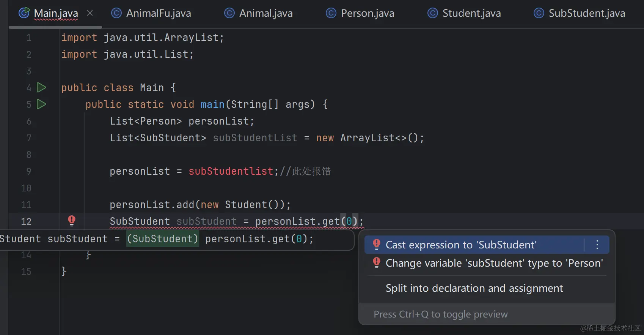Open the three-dot menu on Cast expression
This screenshot has width=644, height=335.
coord(597,245)
